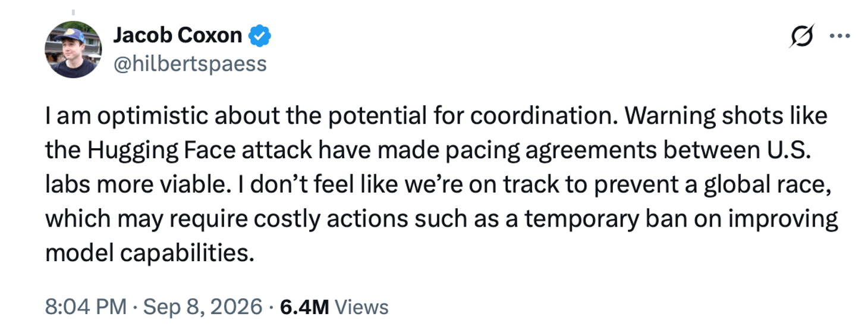Click the display name Jacob Coxon
Image resolution: width=868 pixels, height=332 pixels.
pos(177,36)
